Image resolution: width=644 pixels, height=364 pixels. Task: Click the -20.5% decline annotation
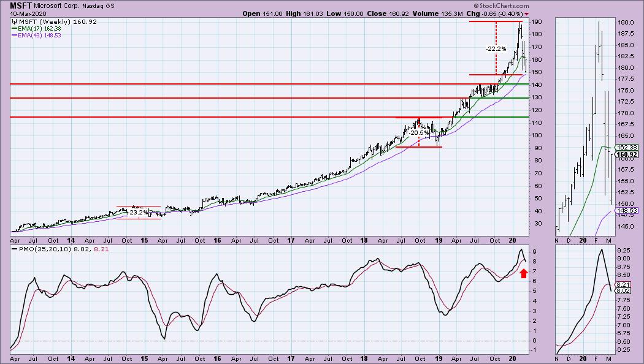419,133
